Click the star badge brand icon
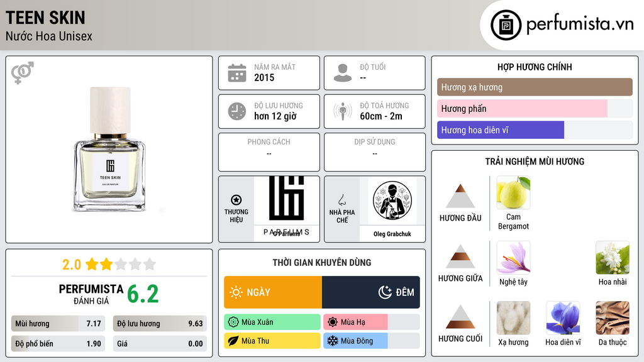644x362 pixels. [x=236, y=200]
